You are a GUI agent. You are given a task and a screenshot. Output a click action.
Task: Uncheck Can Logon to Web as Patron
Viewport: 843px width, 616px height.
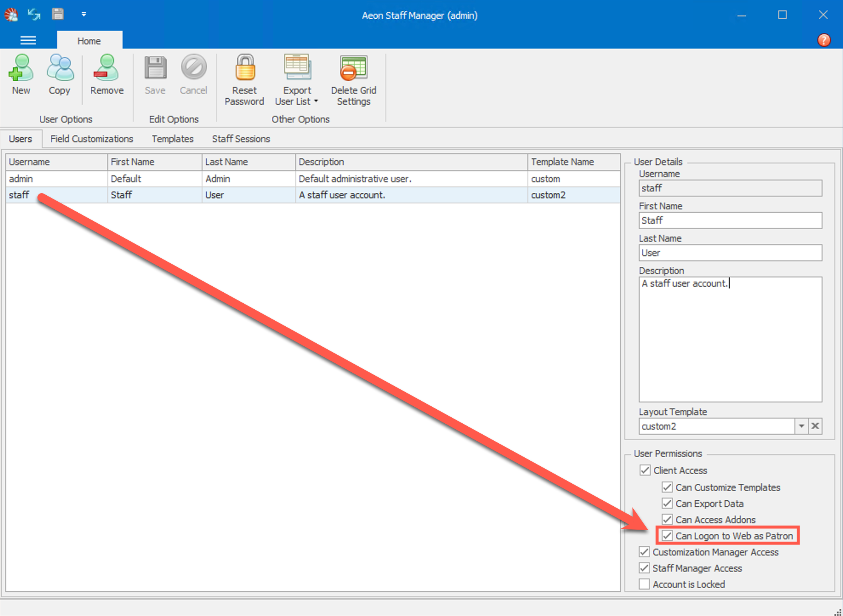[x=667, y=536]
